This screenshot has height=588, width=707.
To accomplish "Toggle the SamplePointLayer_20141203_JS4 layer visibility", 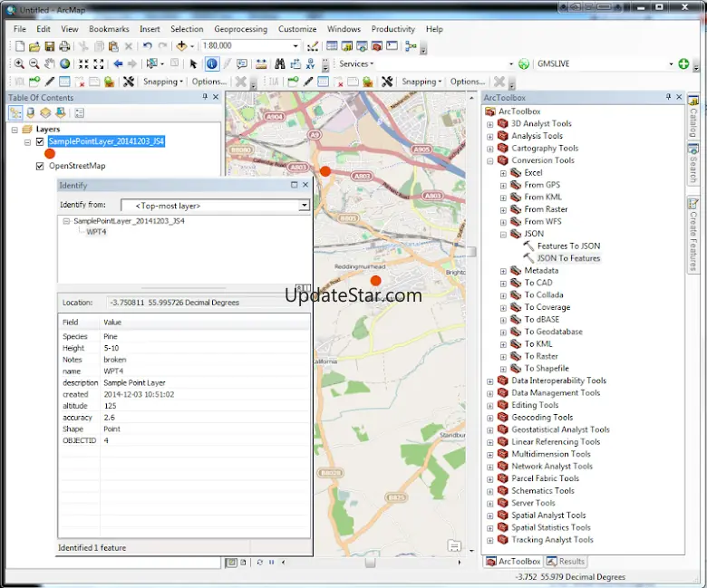I will [40, 141].
